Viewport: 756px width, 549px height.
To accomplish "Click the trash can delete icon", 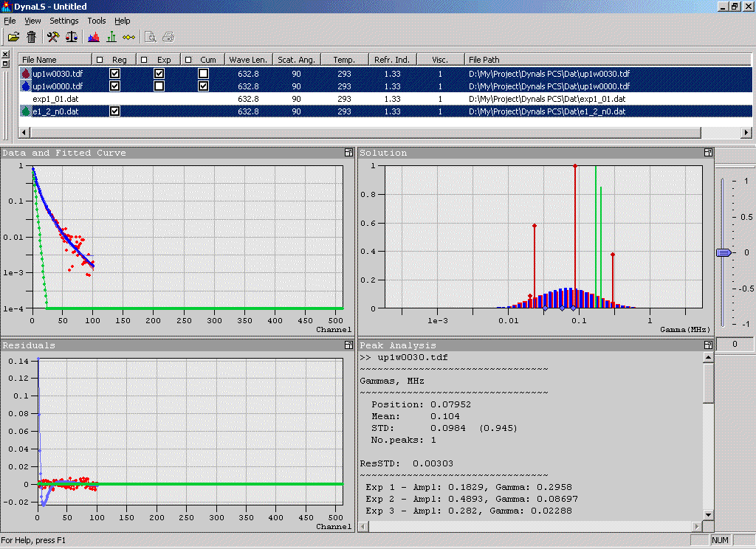I will tap(32, 37).
